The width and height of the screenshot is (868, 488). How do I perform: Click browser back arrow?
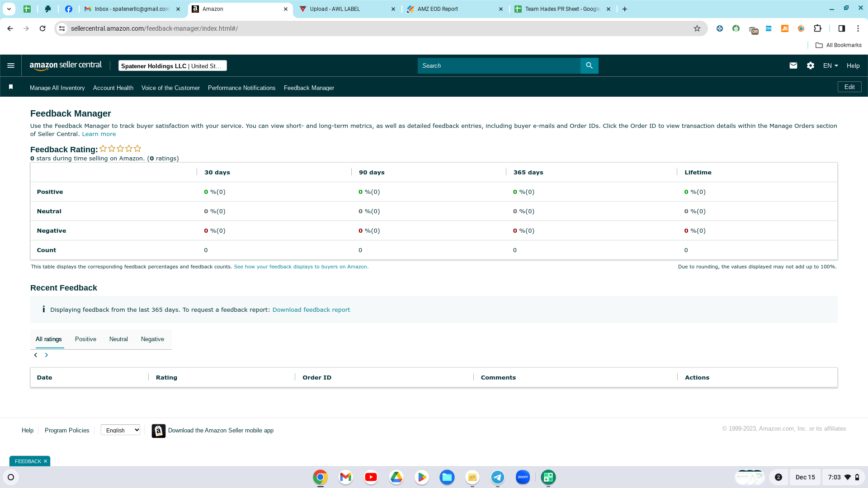(x=10, y=28)
